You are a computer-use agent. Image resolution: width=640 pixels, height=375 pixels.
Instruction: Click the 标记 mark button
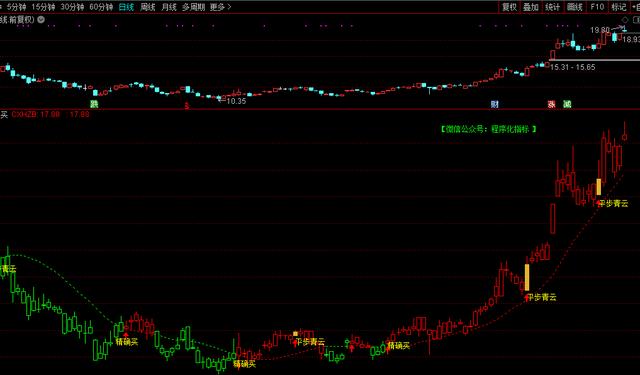point(618,7)
